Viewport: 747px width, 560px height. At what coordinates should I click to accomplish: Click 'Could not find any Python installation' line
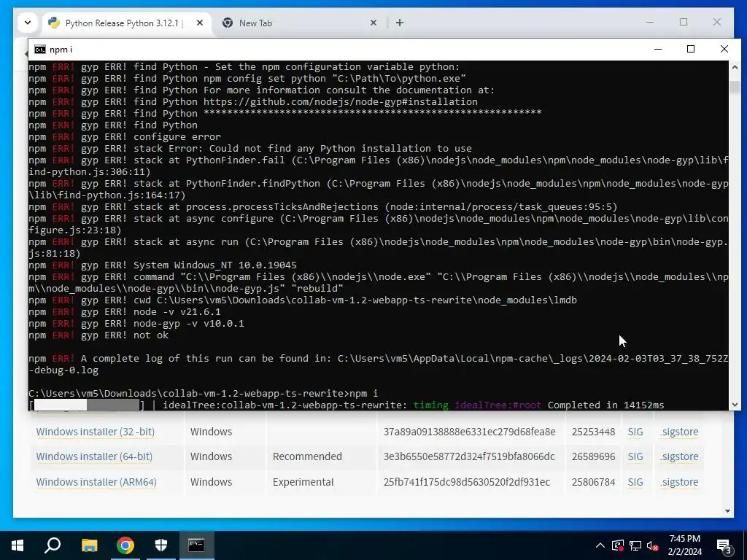tap(250, 149)
